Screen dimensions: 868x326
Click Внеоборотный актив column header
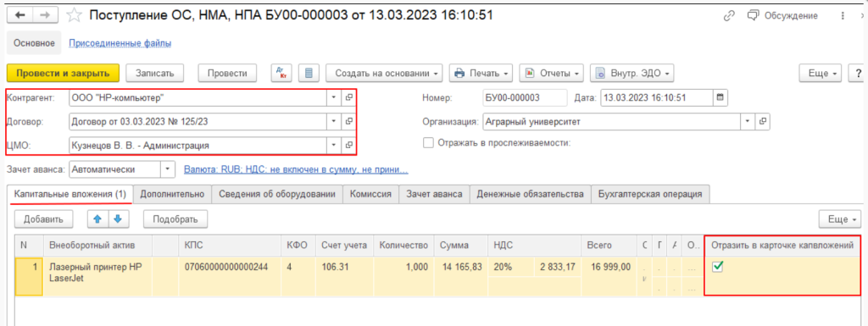[99, 245]
